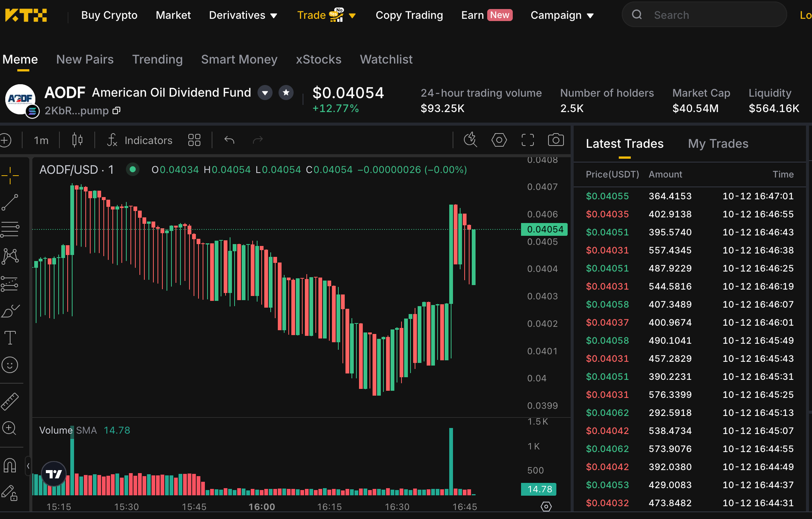812x519 pixels.
Task: Expand the Campaign dropdown menu
Action: pyautogui.click(x=562, y=15)
